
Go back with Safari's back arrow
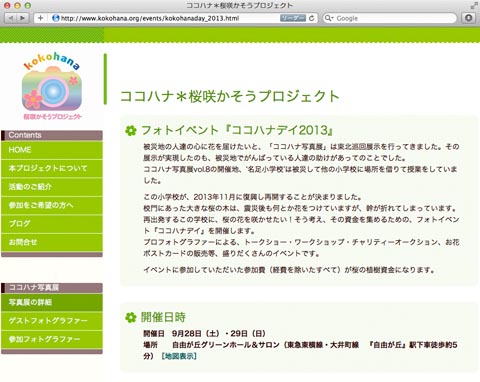coord(11,18)
